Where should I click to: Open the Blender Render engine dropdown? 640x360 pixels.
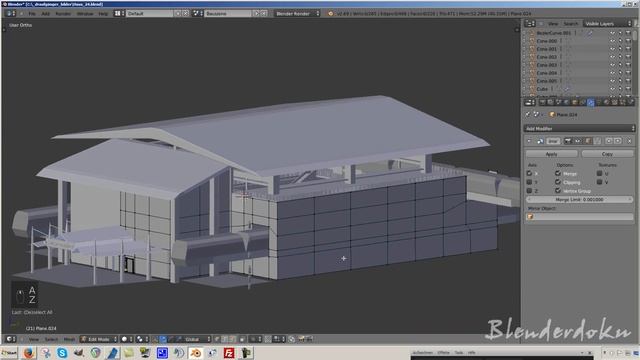[x=297, y=13]
